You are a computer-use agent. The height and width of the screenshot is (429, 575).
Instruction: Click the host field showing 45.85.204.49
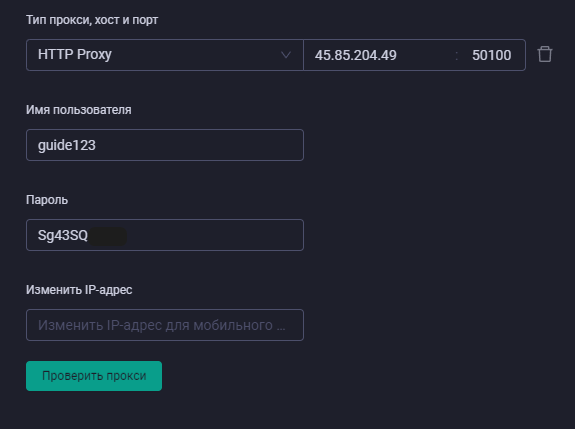point(380,55)
